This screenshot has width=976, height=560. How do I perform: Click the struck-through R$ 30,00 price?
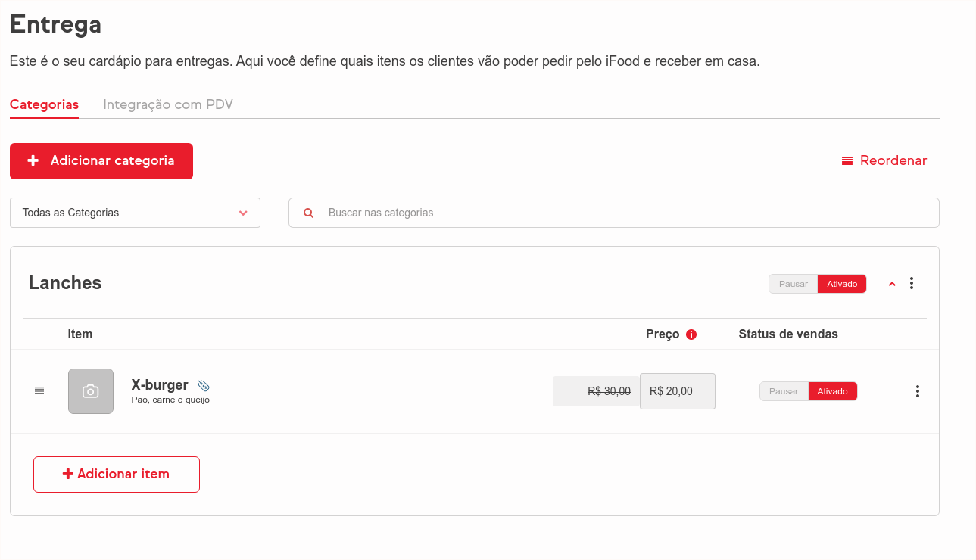point(609,391)
